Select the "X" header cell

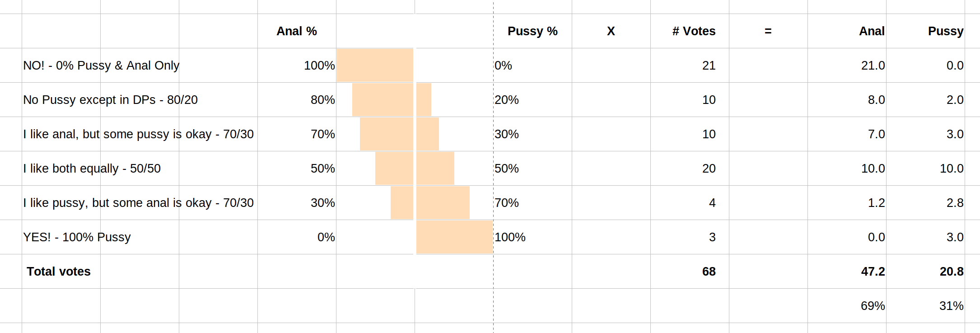point(611,31)
